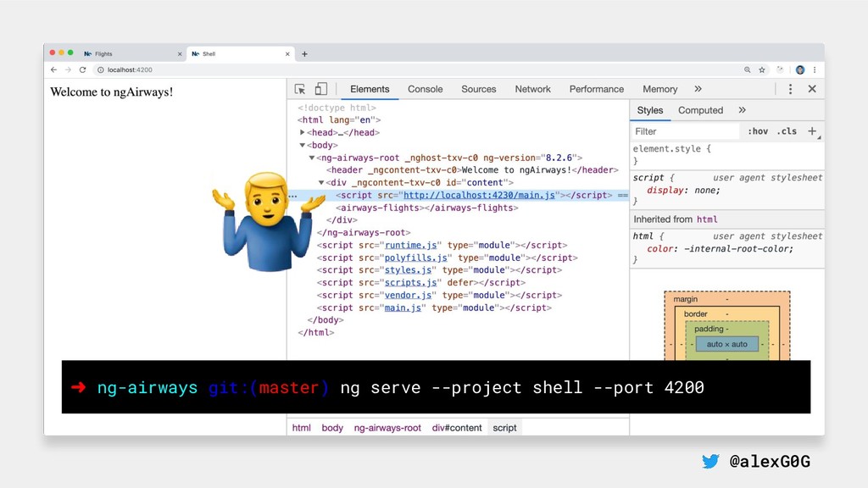Open the Chrome profile avatar

click(x=800, y=69)
